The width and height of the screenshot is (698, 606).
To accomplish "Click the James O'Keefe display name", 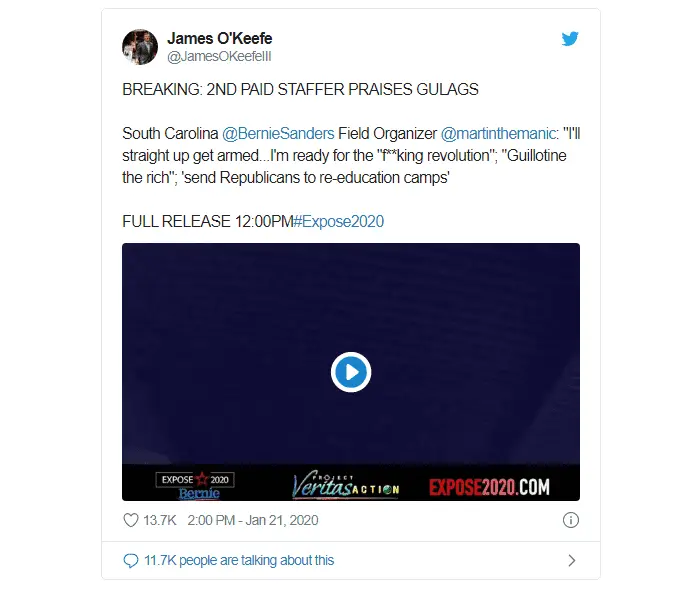I will 220,38.
